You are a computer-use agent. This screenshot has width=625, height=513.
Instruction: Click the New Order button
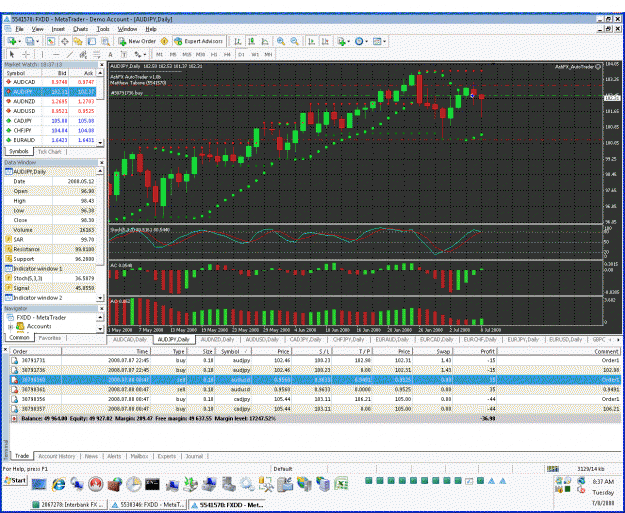point(137,41)
